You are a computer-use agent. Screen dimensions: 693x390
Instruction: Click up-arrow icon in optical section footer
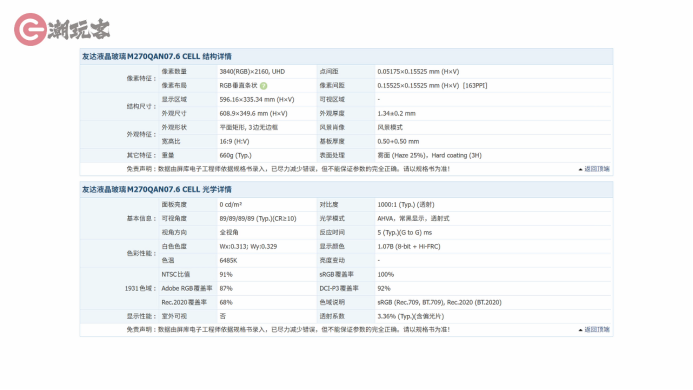point(580,330)
